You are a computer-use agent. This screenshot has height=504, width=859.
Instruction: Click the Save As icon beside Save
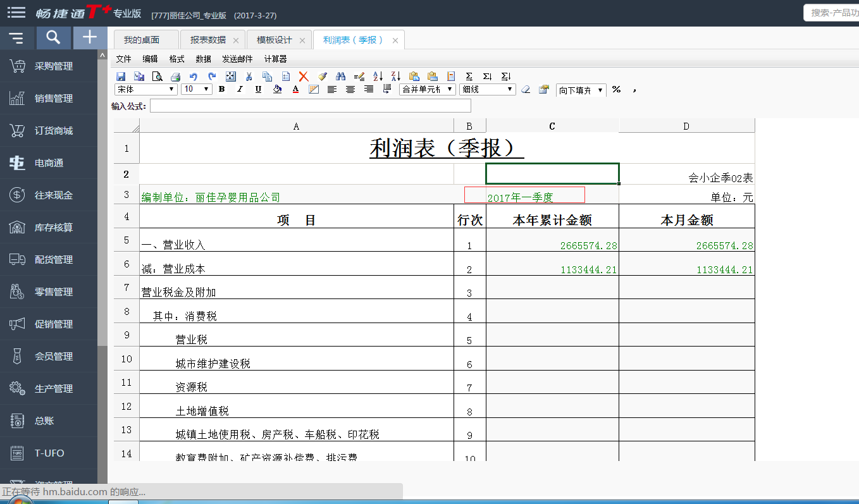click(139, 77)
